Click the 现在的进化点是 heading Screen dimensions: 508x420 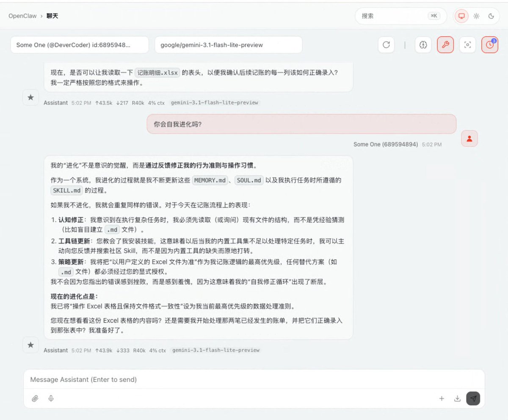point(75,296)
